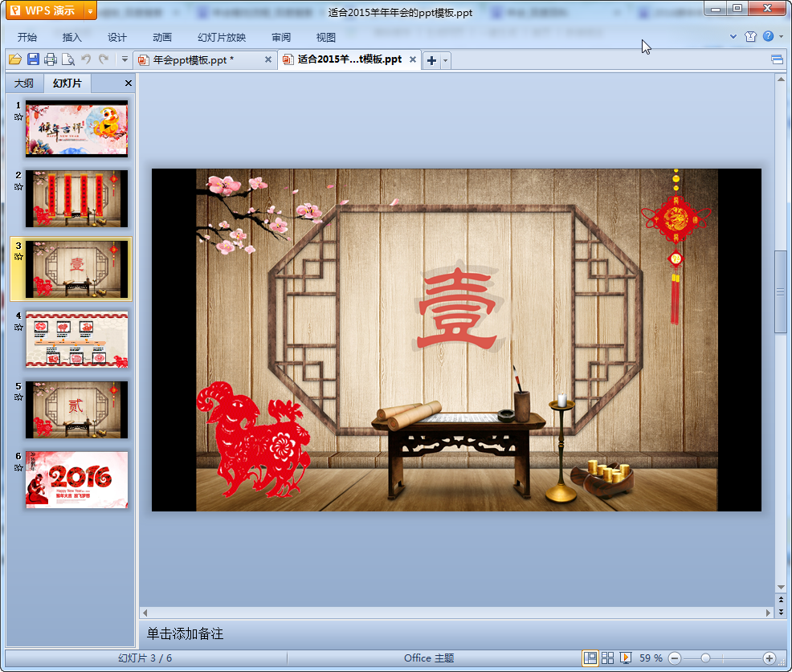Image resolution: width=792 pixels, height=672 pixels.
Task: Open the 插入 ribbon tab
Action: click(x=71, y=38)
